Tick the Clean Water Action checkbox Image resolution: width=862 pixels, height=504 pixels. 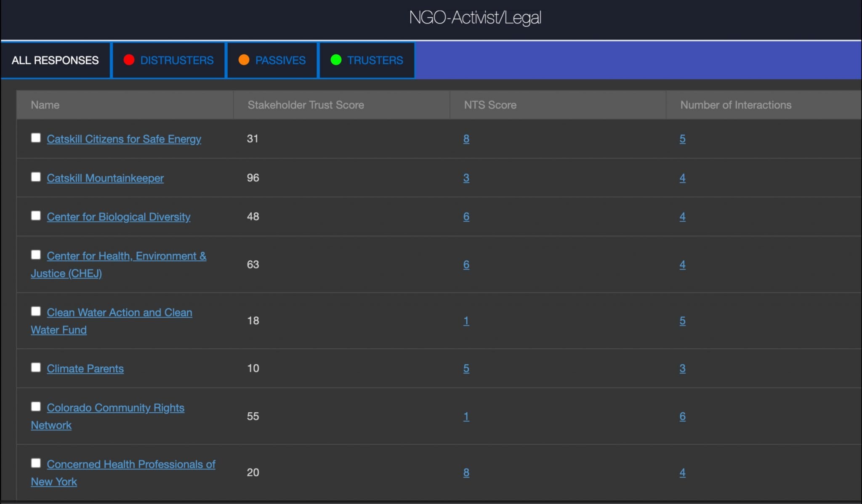(x=36, y=311)
